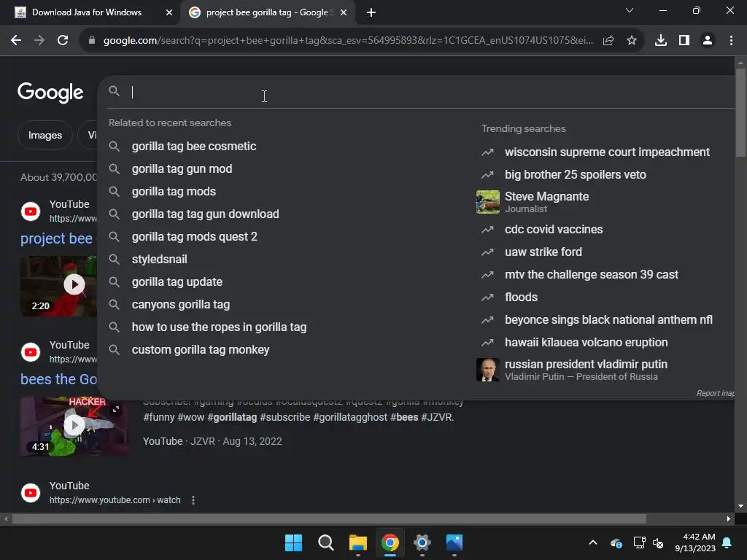
Task: View site info via the lock icon
Action: (x=92, y=41)
